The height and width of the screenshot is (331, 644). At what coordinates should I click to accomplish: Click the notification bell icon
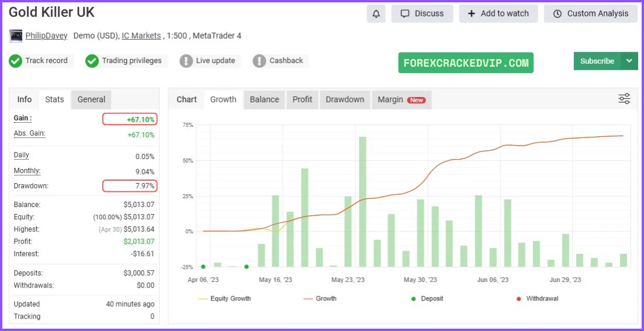(376, 13)
